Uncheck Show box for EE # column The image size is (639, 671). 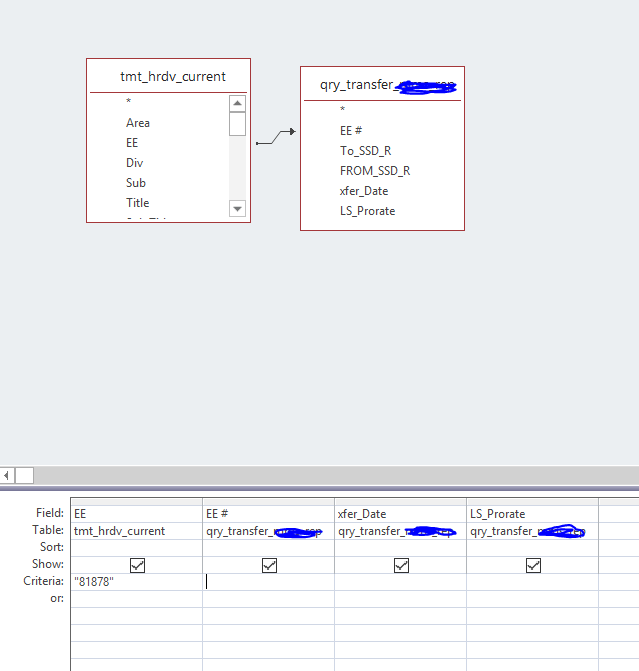269,565
